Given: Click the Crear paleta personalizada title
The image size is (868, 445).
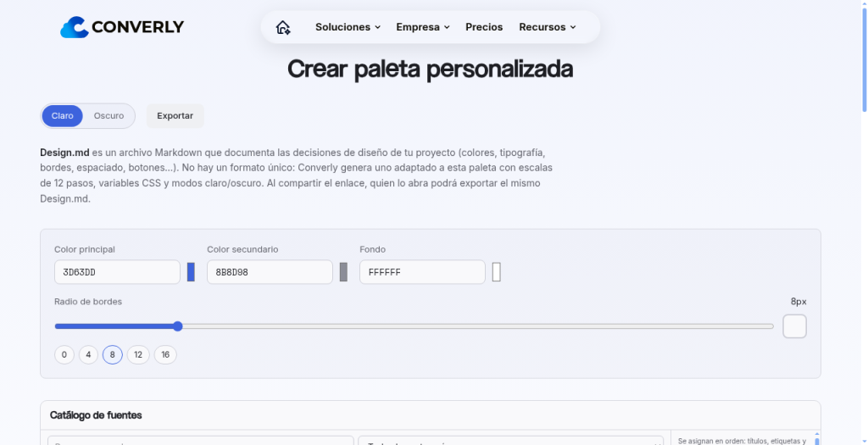Looking at the screenshot, I should [430, 70].
